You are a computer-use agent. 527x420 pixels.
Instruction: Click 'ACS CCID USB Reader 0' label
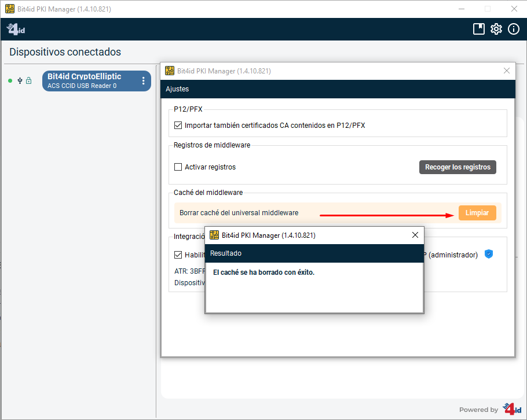(82, 86)
